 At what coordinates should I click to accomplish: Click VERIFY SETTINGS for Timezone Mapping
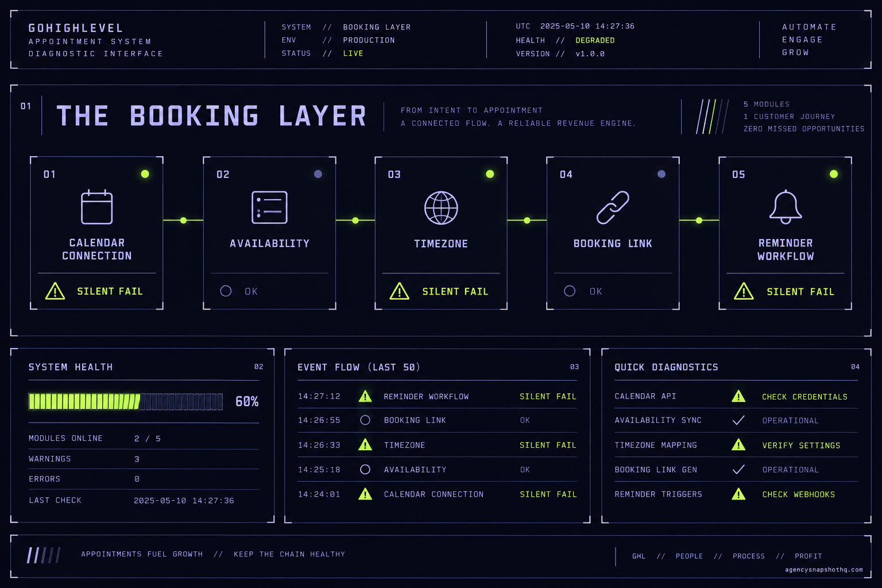(x=801, y=446)
